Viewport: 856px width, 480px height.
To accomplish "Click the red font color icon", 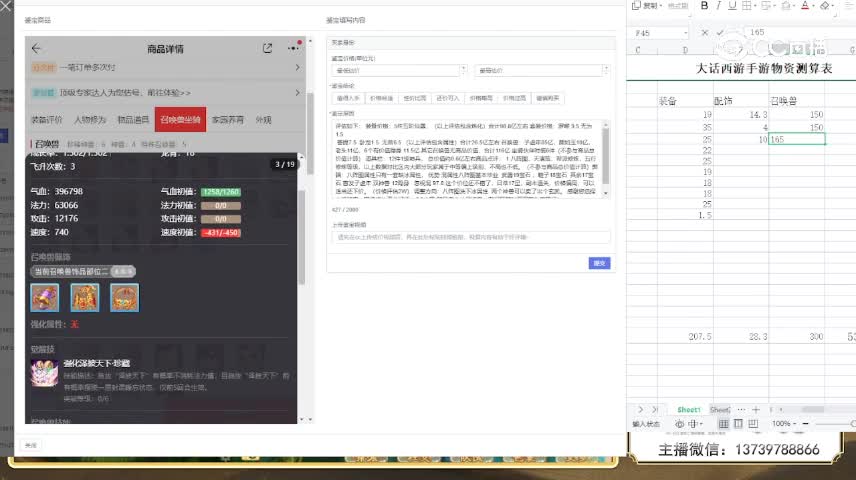I will click(x=805, y=5).
